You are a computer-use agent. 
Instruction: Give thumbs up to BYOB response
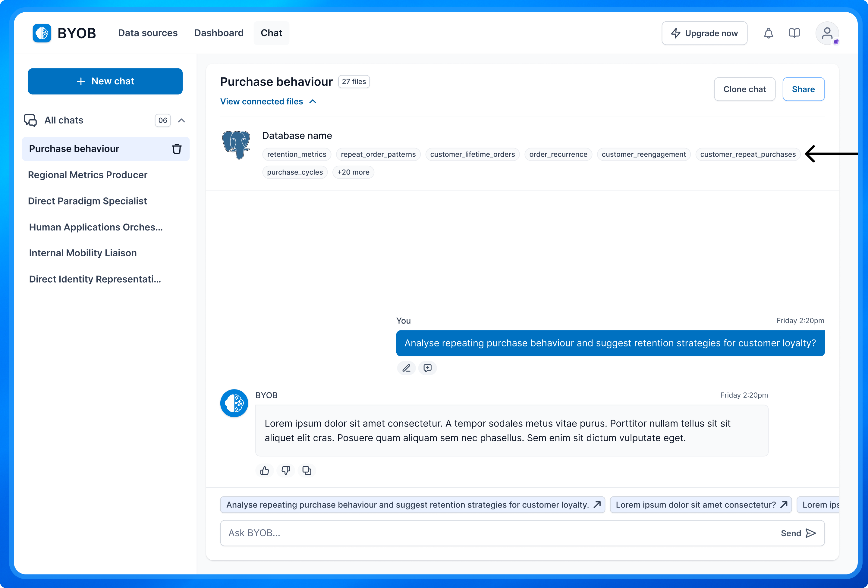[264, 471]
